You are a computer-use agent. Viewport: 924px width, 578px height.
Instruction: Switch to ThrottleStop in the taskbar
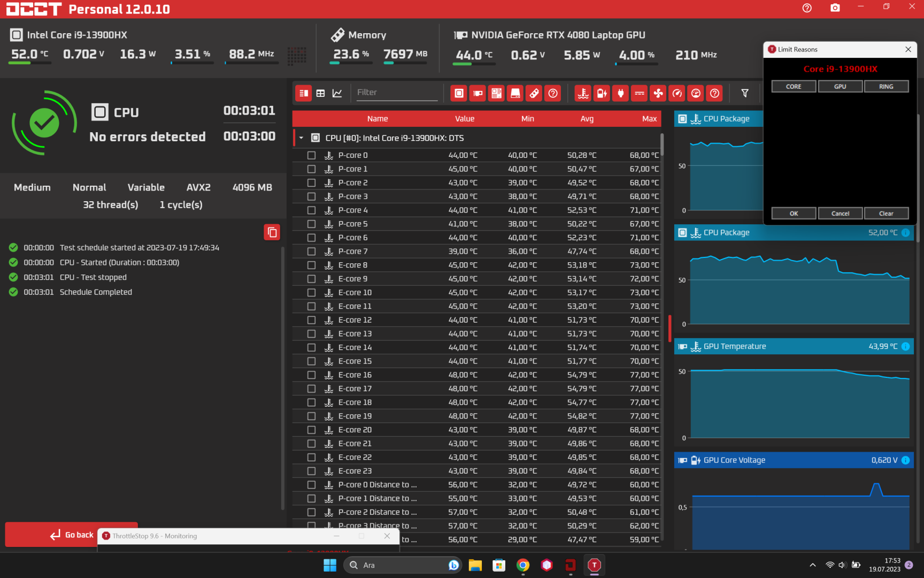(x=594, y=565)
